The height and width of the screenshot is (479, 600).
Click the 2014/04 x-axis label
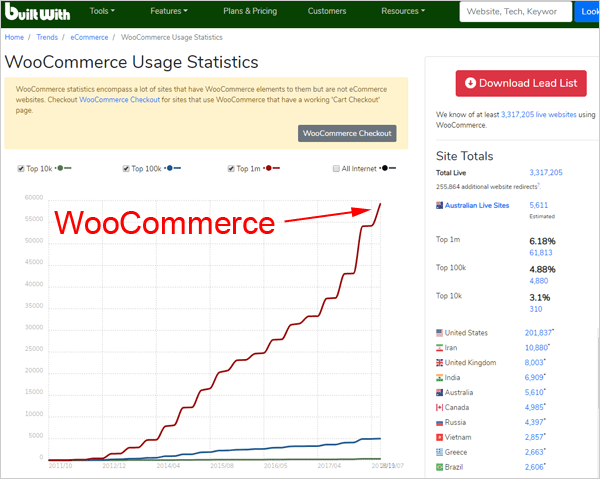tap(168, 466)
